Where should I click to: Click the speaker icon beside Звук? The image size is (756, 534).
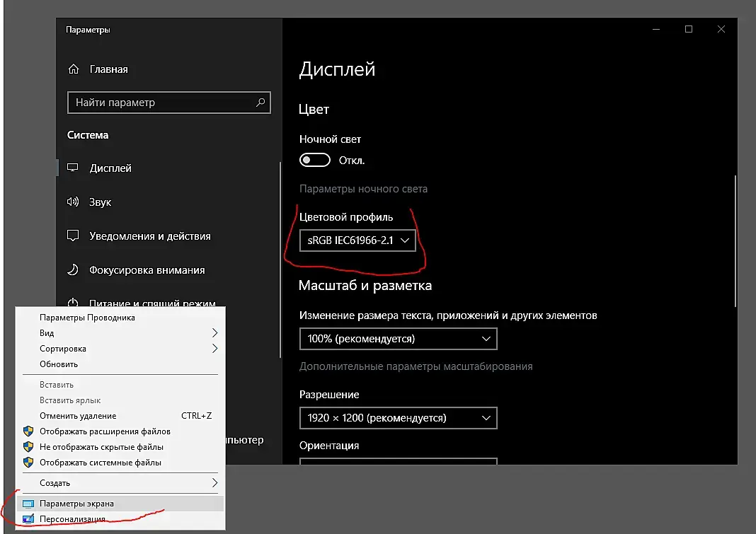[x=73, y=202]
